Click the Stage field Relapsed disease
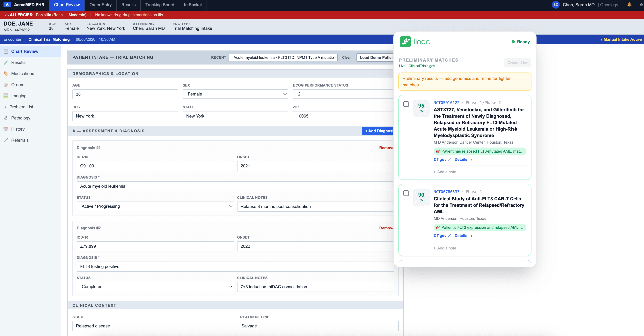 (x=152, y=326)
